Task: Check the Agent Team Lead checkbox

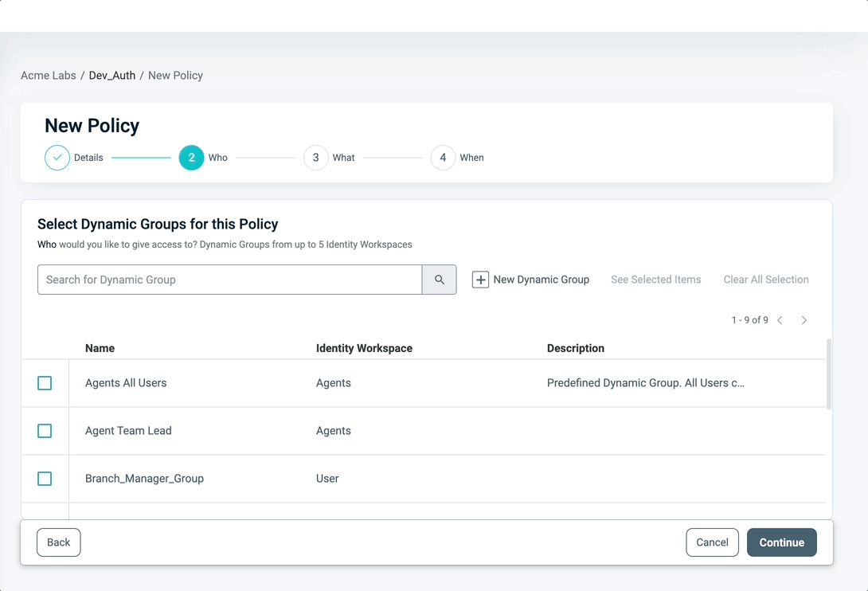Action: pyautogui.click(x=45, y=431)
